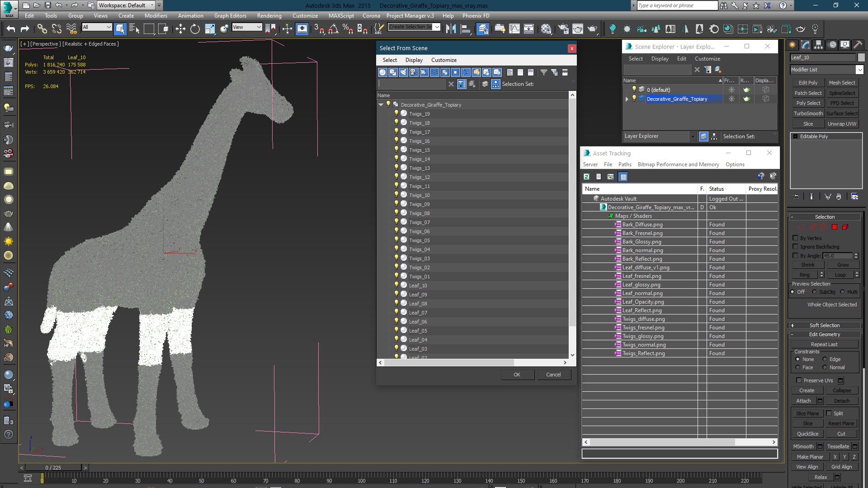The height and width of the screenshot is (488, 868).
Task: Tick the Preserve UVs checkbox
Action: [799, 380]
